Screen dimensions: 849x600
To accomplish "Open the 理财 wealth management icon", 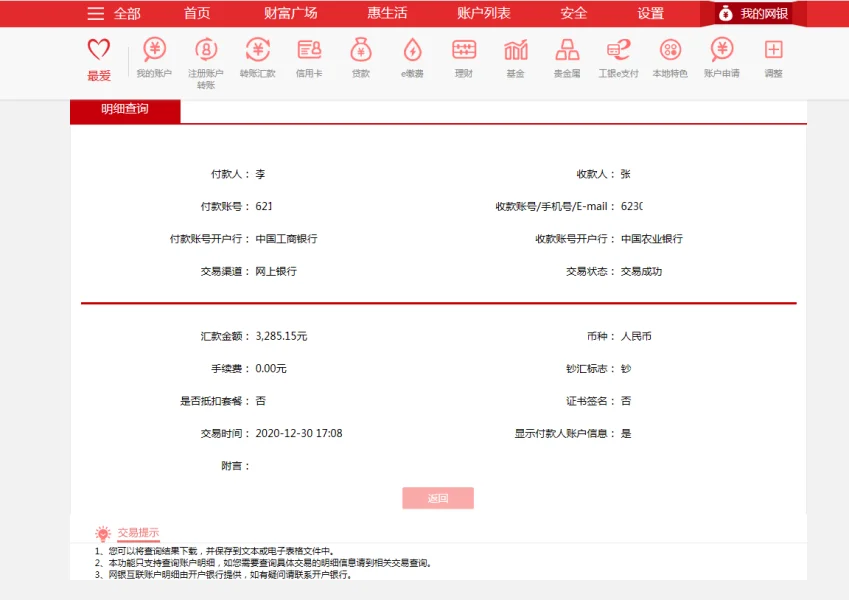I will pyautogui.click(x=464, y=50).
